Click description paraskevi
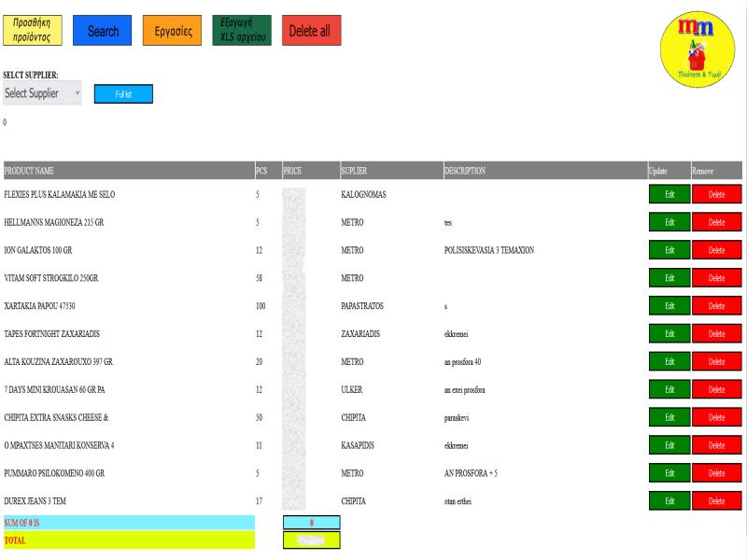The height and width of the screenshot is (560, 747). point(457,417)
